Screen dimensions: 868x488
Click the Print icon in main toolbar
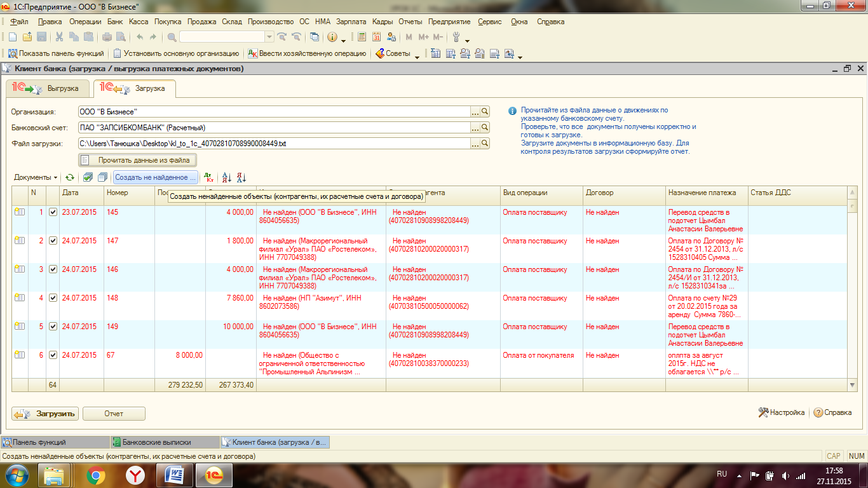click(107, 37)
